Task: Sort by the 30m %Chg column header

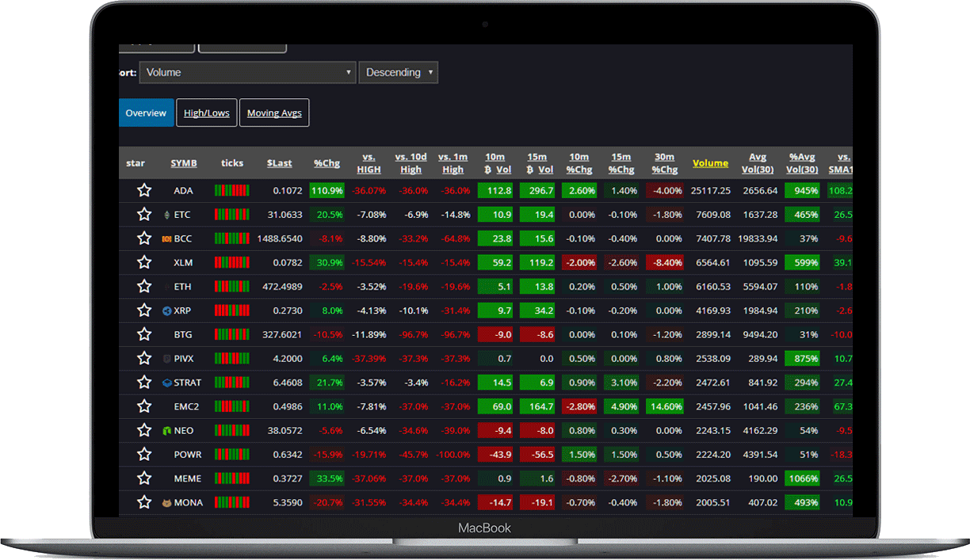Action: [664, 163]
